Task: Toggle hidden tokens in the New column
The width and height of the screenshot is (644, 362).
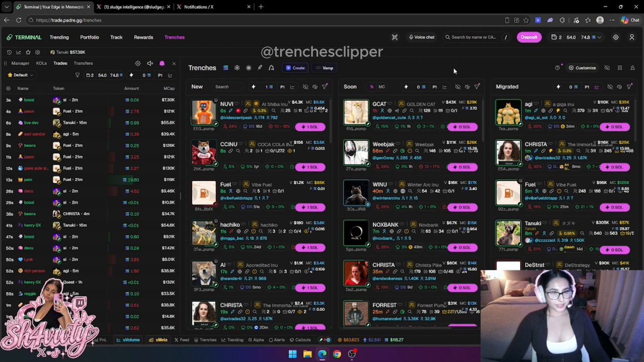Action: [x=305, y=86]
